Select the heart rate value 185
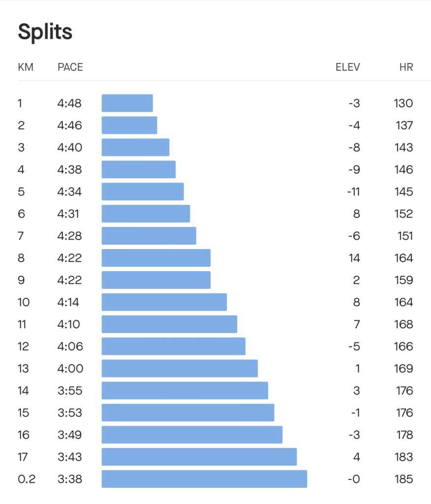The image size is (431, 504). [403, 479]
